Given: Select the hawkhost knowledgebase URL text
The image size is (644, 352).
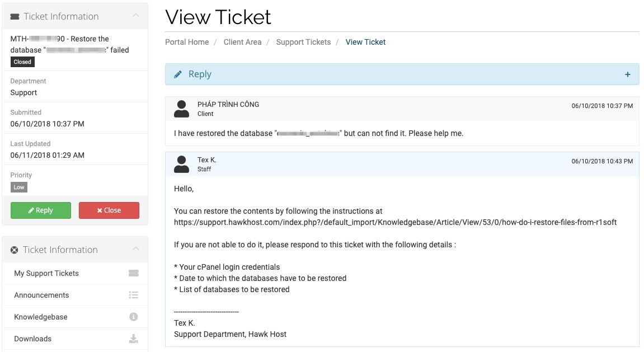Looking at the screenshot, I should coord(395,222).
